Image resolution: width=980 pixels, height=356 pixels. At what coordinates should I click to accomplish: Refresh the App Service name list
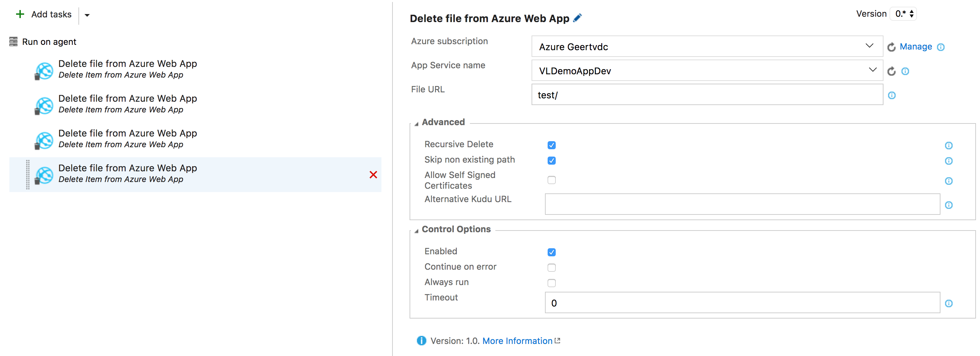(x=891, y=71)
